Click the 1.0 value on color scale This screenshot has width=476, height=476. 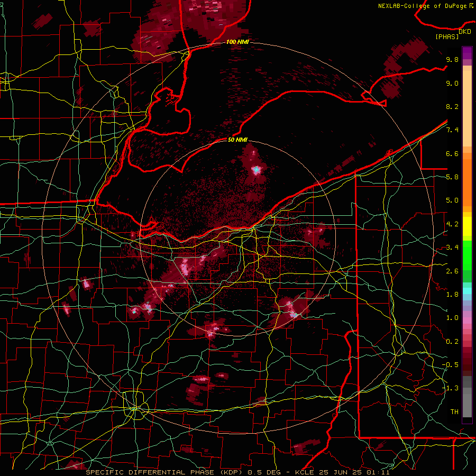(x=452, y=318)
